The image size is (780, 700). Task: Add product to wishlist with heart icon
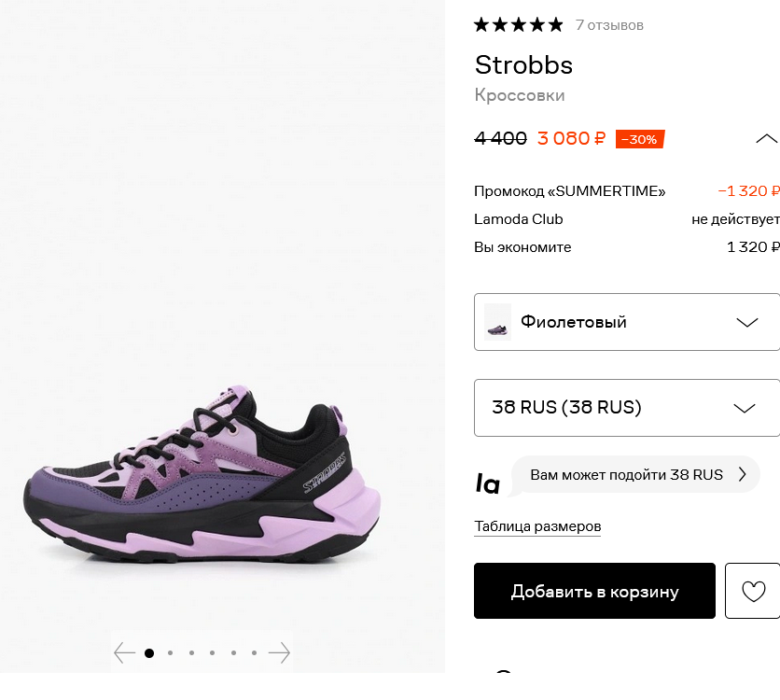(x=753, y=591)
